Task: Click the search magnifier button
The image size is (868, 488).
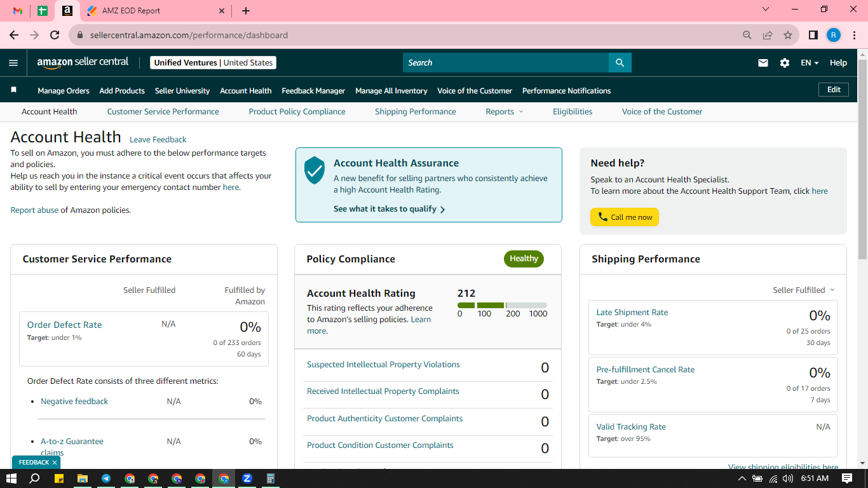Action: click(620, 63)
